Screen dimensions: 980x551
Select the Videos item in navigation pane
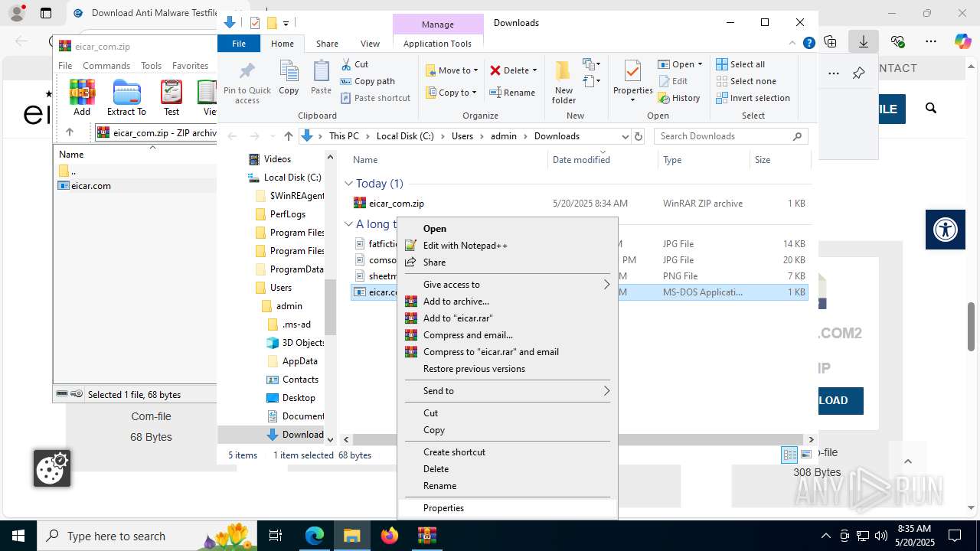[x=277, y=159]
